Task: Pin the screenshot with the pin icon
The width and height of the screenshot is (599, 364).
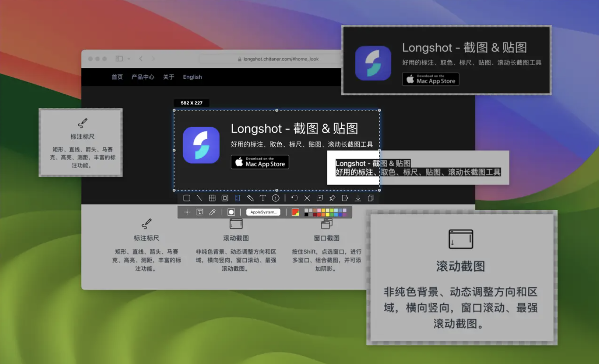Action: point(332,198)
